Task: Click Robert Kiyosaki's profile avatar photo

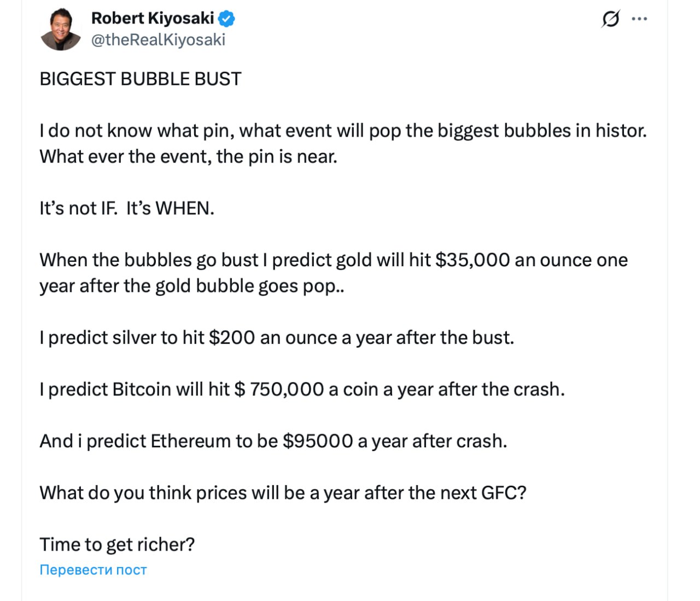Action: pos(60,30)
